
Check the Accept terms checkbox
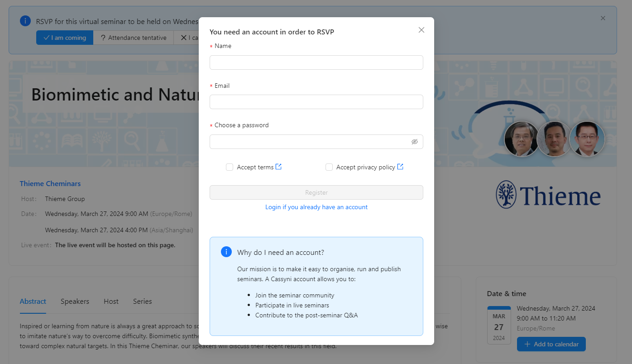tap(230, 167)
